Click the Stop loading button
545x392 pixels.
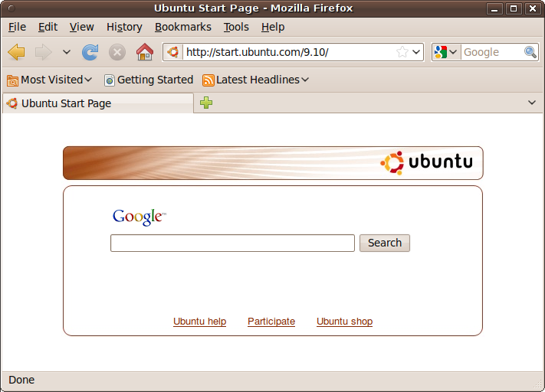[x=117, y=52]
